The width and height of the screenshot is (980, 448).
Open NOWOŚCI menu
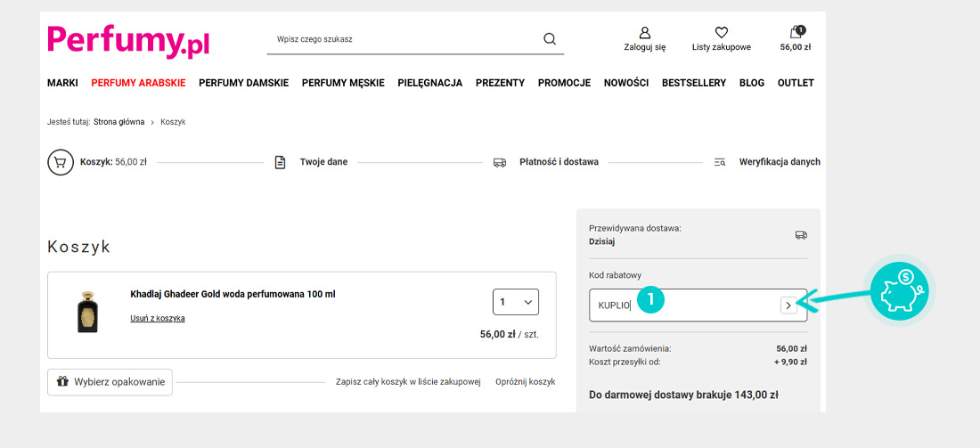626,83
